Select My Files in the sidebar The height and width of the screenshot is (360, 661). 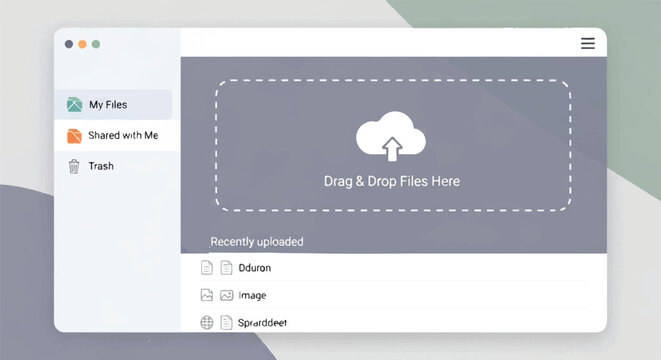point(113,105)
